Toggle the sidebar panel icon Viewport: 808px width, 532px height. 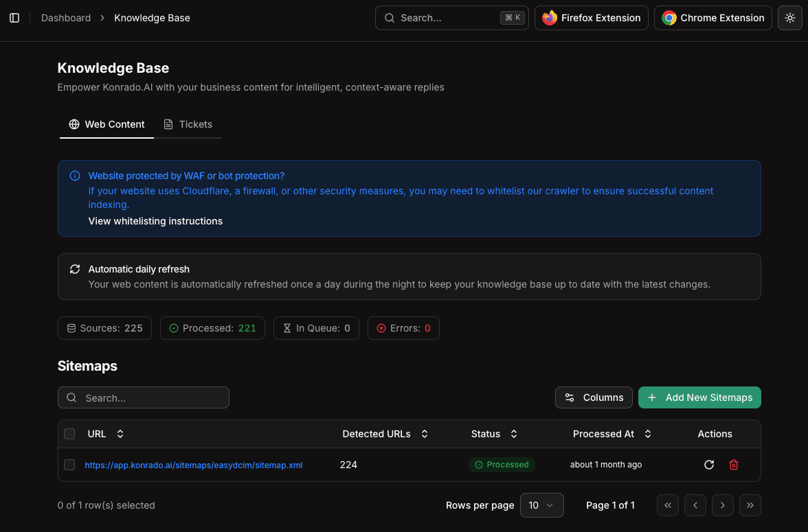14,18
